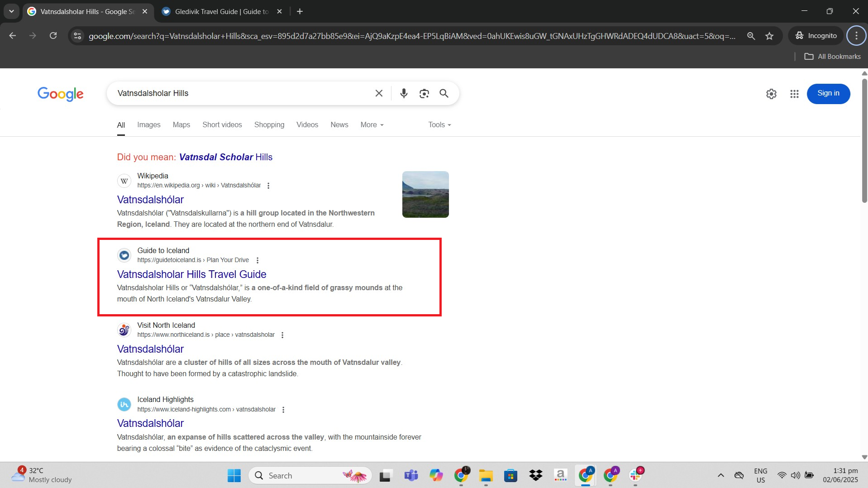The height and width of the screenshot is (488, 868).
Task: Select the Maps search tab
Action: tap(181, 125)
